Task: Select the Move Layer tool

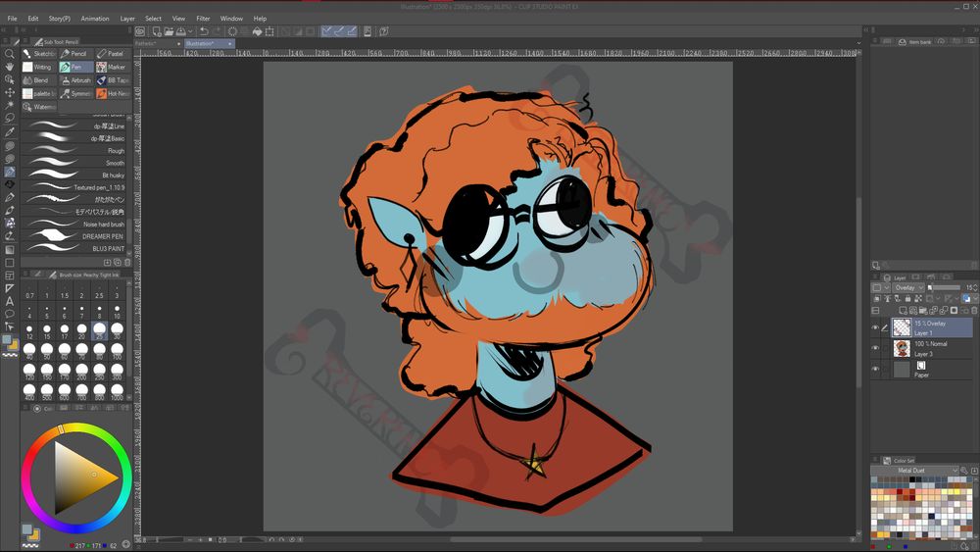Action: point(10,92)
